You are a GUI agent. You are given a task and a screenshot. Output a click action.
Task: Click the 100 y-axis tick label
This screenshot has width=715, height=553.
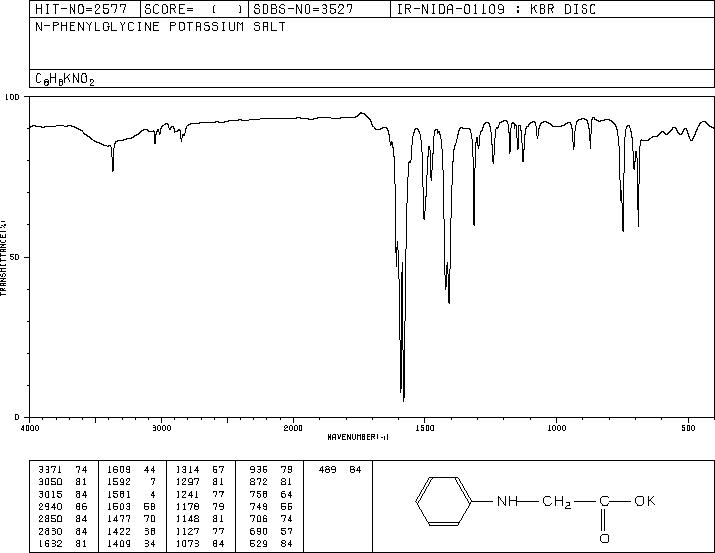(x=12, y=97)
